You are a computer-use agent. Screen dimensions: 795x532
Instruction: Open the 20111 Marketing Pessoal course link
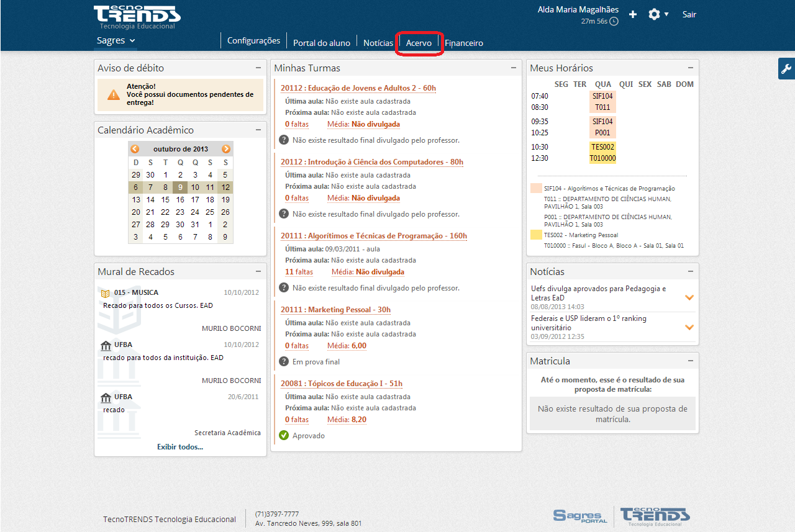tap(335, 309)
